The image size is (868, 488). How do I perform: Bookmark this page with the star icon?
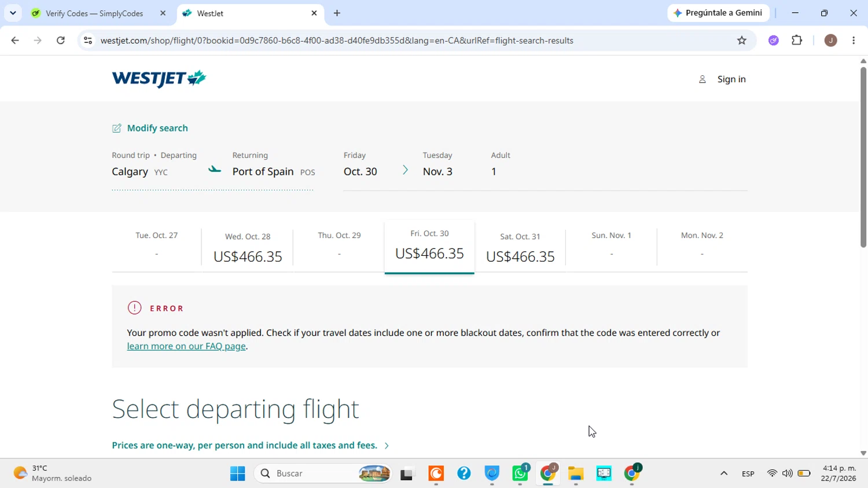[x=742, y=40]
